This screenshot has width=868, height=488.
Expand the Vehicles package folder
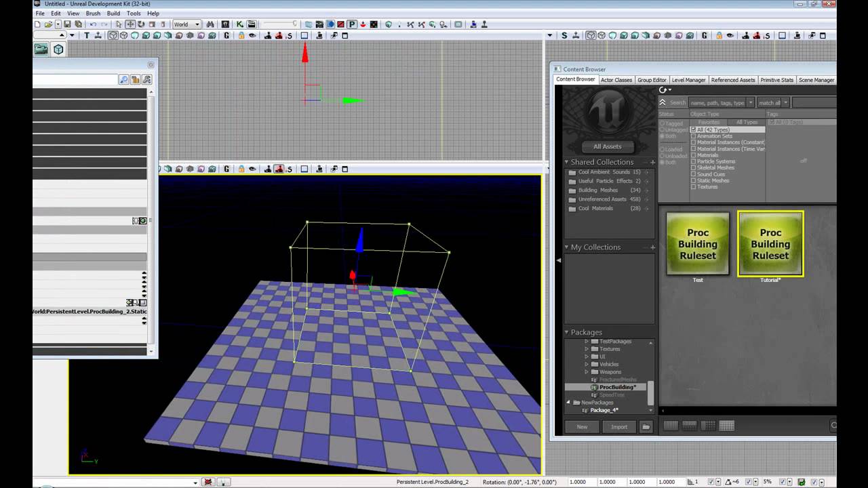(x=587, y=364)
